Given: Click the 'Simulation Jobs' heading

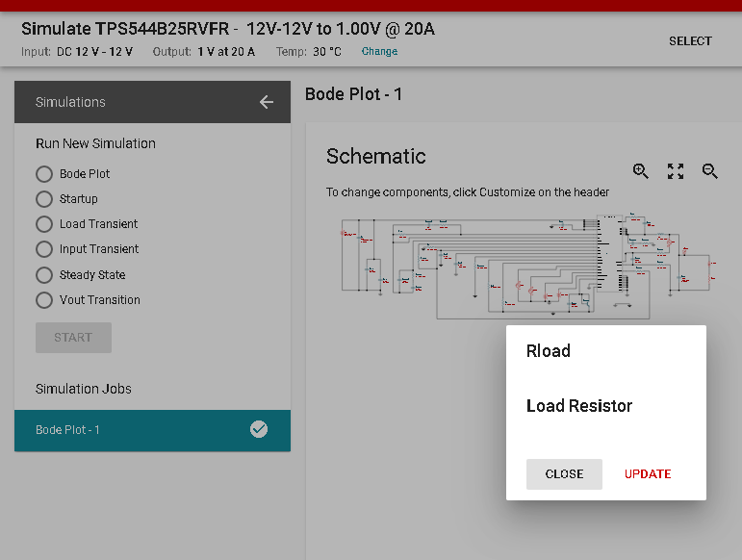Looking at the screenshot, I should point(84,389).
